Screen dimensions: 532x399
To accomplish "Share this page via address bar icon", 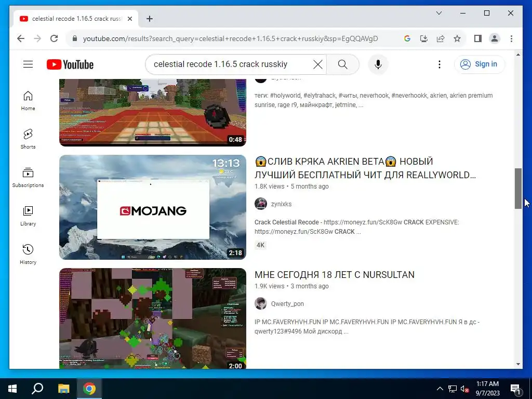I will 441,38.
